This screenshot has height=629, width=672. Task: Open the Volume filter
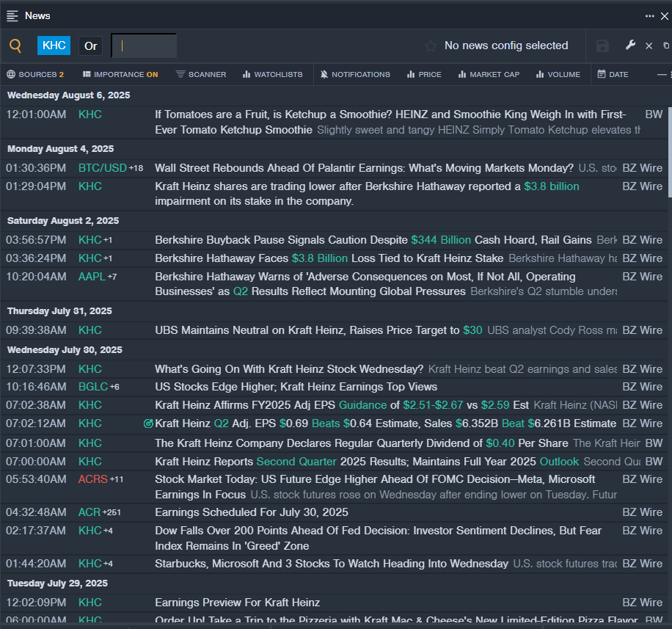[558, 75]
